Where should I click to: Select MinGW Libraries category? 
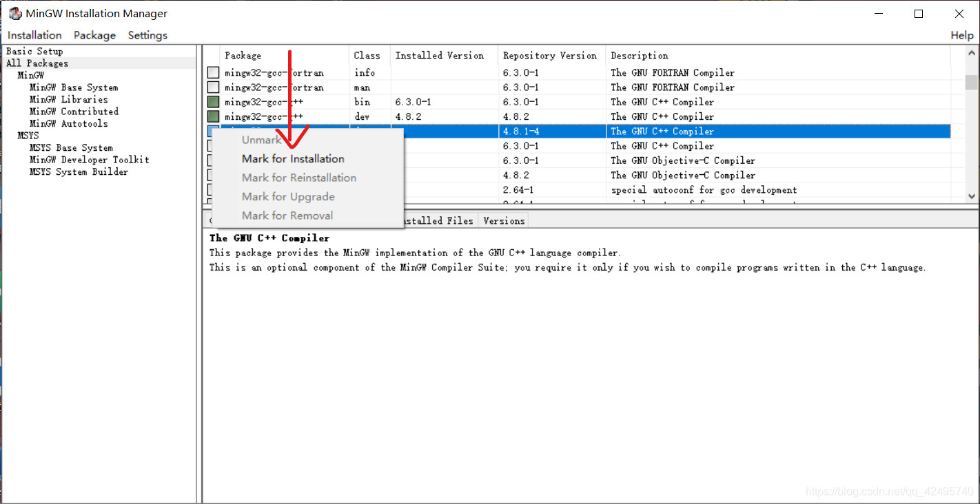pyautogui.click(x=68, y=99)
